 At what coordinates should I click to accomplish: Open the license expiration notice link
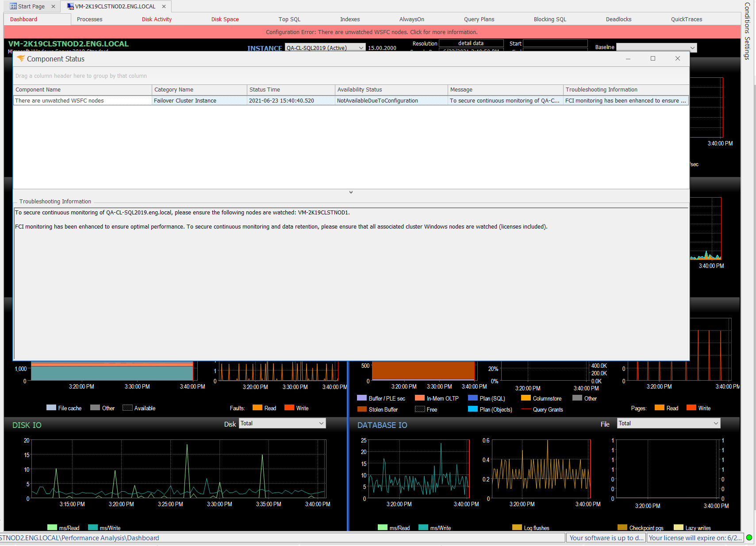click(695, 538)
